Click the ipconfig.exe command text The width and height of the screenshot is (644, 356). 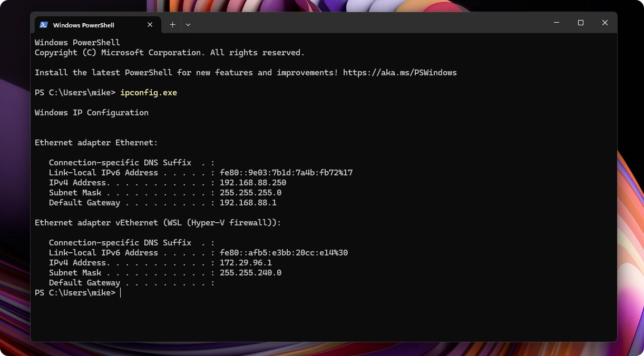point(149,93)
